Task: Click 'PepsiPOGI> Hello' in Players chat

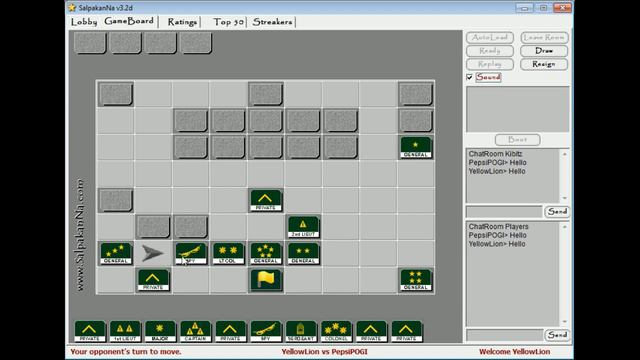Action: (x=497, y=236)
